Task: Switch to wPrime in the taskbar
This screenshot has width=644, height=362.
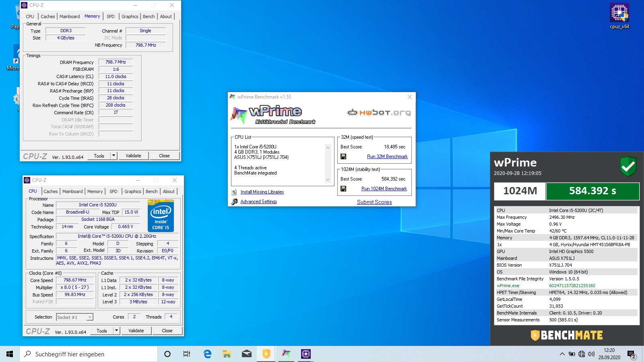Action: click(x=286, y=354)
